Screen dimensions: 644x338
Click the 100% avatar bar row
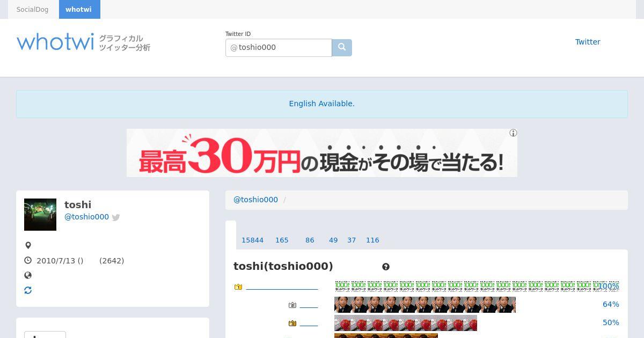[477, 286]
